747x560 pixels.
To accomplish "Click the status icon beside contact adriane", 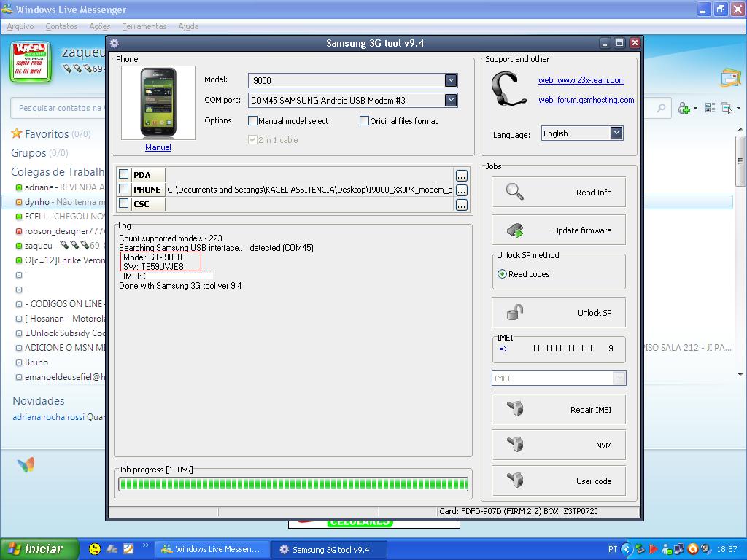I will [x=18, y=187].
